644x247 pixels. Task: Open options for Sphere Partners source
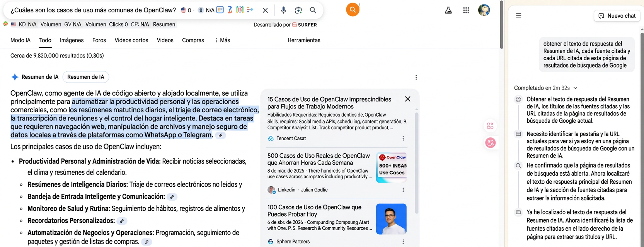click(x=403, y=242)
